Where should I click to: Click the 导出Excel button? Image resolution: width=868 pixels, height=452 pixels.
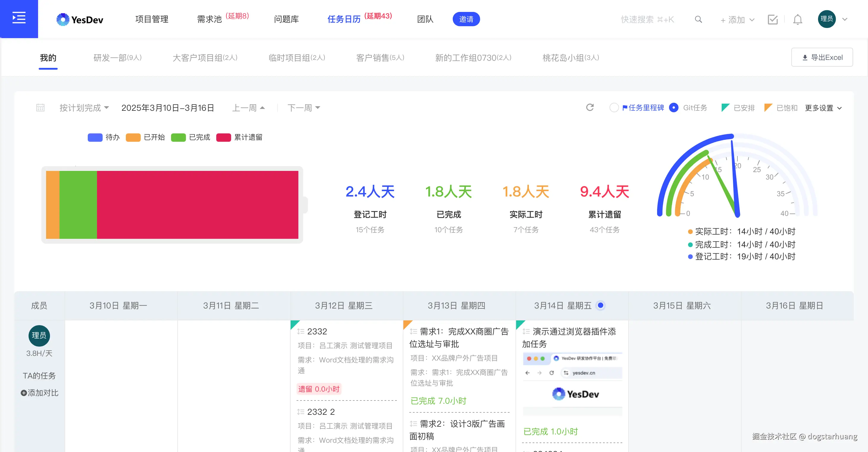[x=822, y=57]
